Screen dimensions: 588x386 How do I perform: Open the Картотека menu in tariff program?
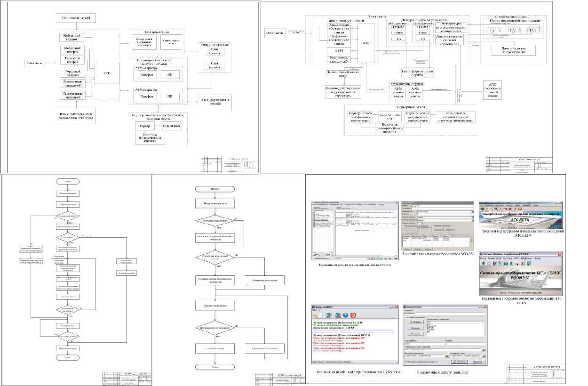point(508,258)
